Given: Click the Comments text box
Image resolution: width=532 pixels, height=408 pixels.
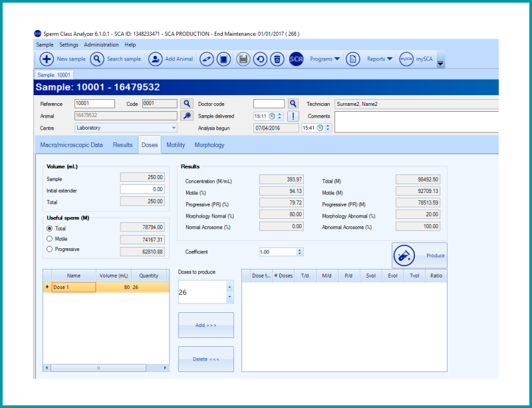Looking at the screenshot, I should click(417, 122).
